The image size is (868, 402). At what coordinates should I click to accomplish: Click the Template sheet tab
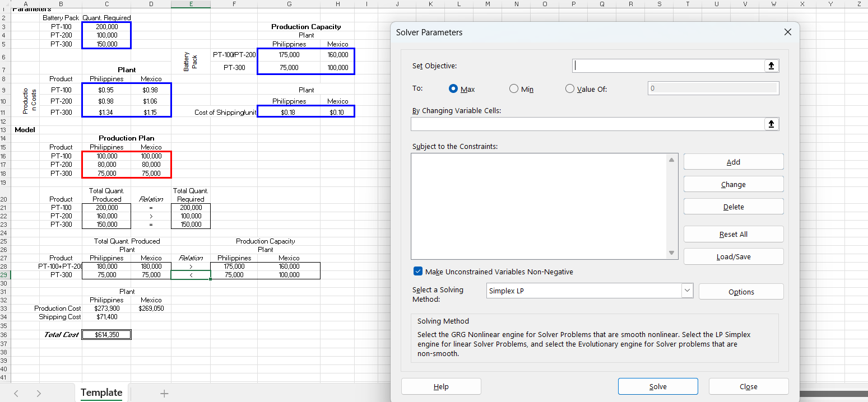pos(101,393)
